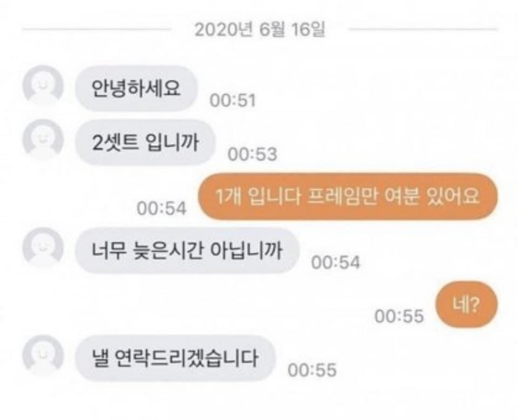
Task: Click 00:54 timestamp after 너무 늦은시간 message
Action: pos(335,263)
